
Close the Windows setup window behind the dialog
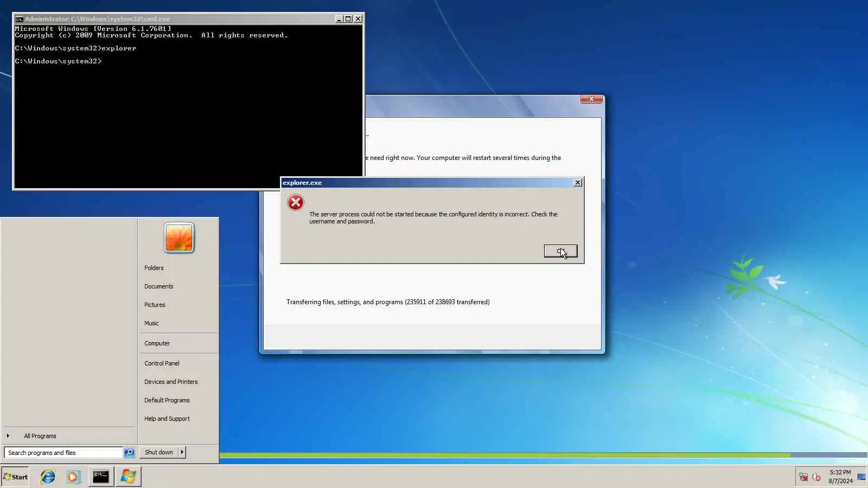(x=591, y=99)
